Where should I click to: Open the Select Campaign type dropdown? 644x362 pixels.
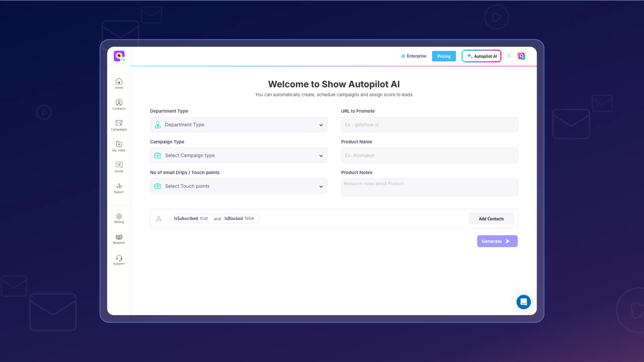tap(238, 156)
